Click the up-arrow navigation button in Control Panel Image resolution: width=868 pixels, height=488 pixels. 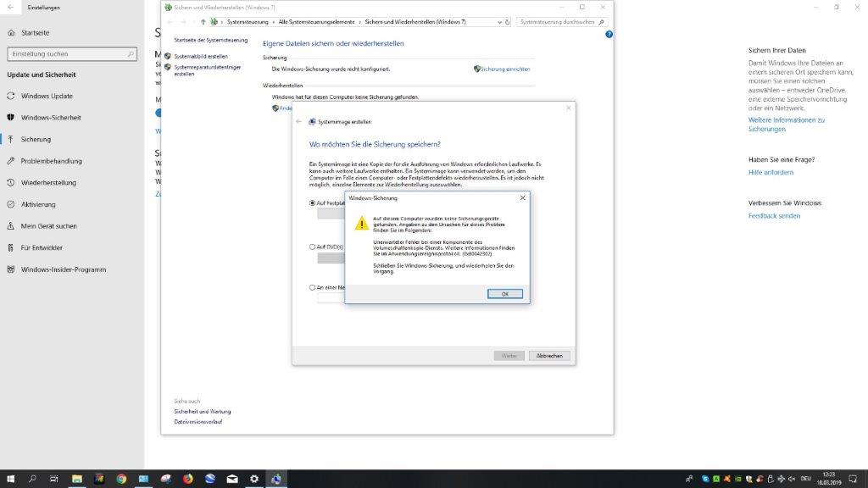203,22
